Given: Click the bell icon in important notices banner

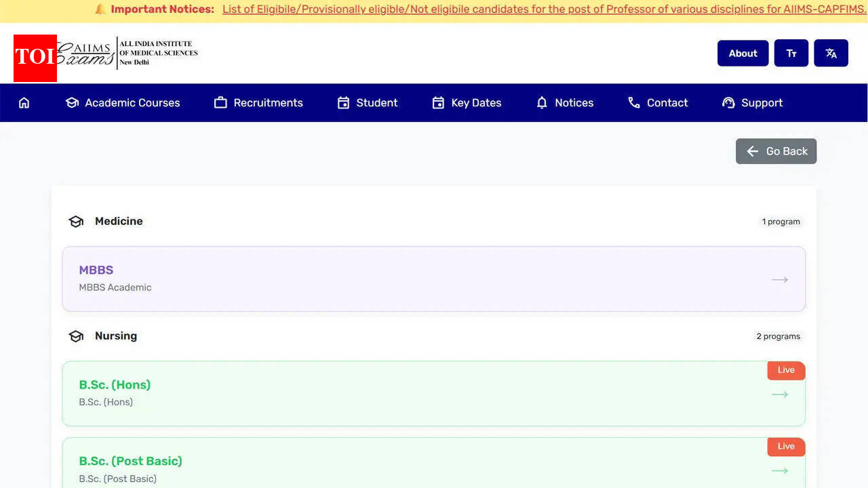Looking at the screenshot, I should click(x=100, y=9).
